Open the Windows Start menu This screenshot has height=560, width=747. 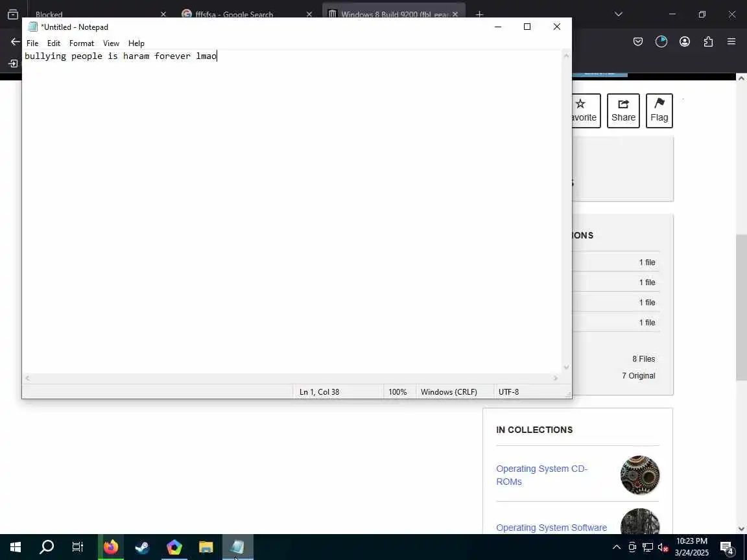click(x=16, y=547)
